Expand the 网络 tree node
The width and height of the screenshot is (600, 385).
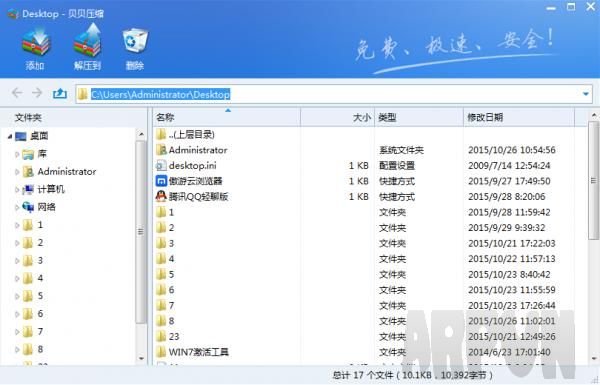pyautogui.click(x=17, y=207)
